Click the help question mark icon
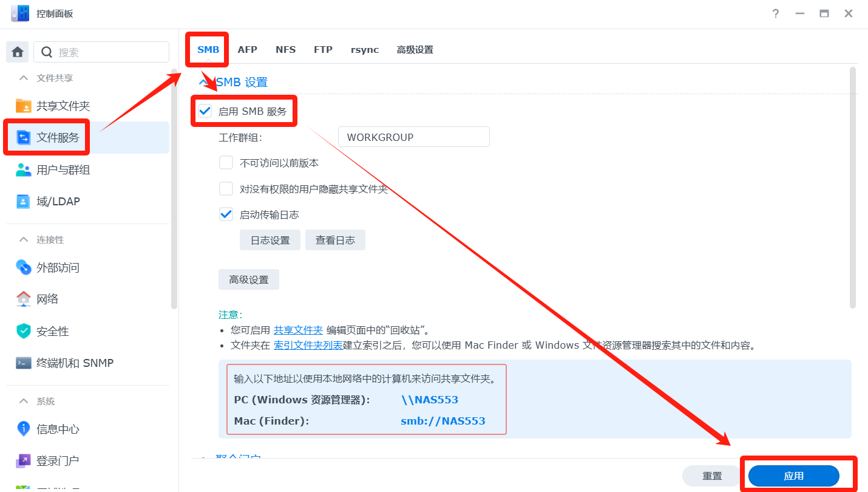Viewport: 868px width, 492px height. 776,14
